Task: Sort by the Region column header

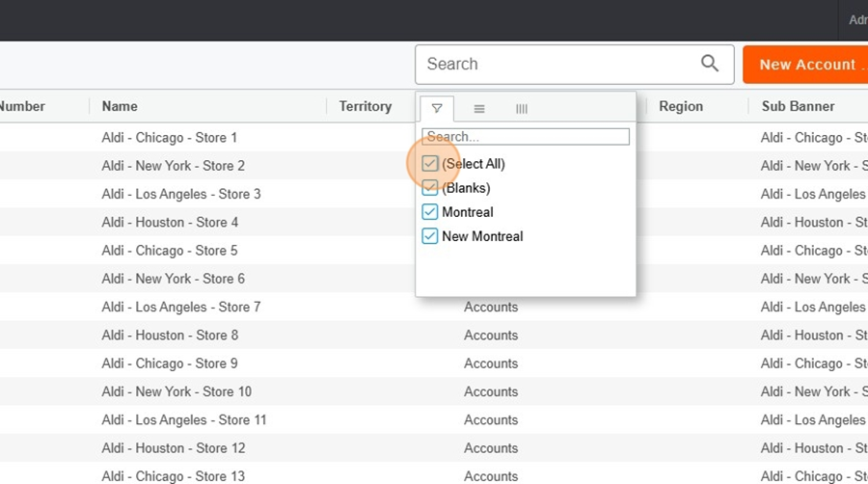Action: point(681,106)
